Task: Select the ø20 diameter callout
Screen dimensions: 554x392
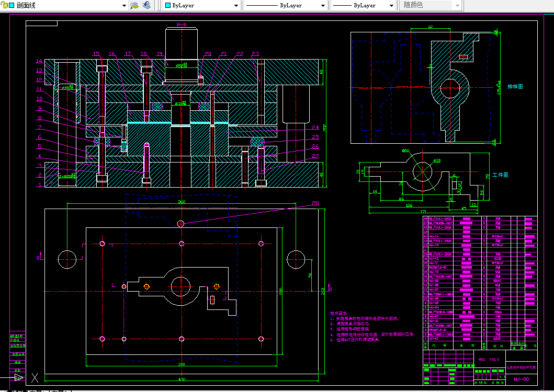Action: coord(437,160)
